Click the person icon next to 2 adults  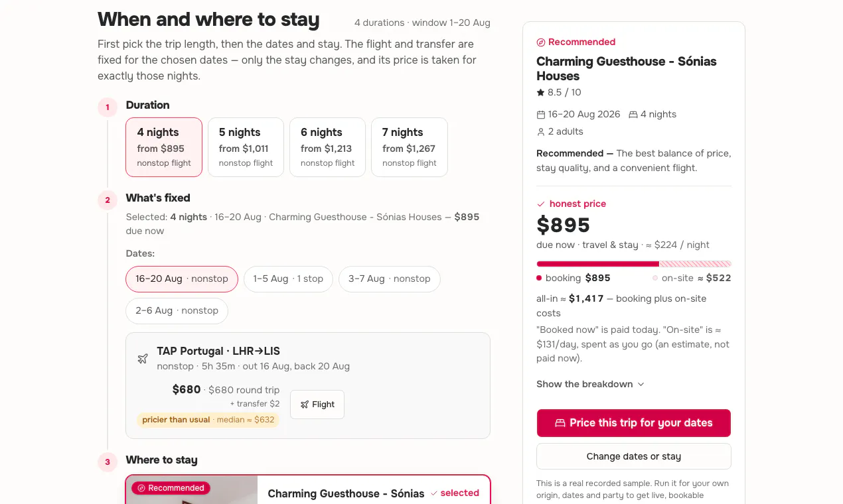click(x=541, y=132)
